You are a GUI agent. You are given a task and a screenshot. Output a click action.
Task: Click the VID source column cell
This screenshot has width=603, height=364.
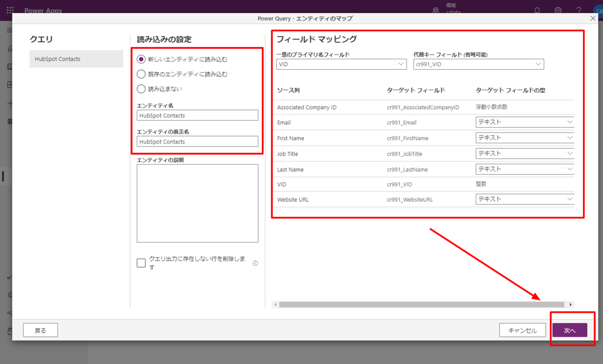point(281,184)
